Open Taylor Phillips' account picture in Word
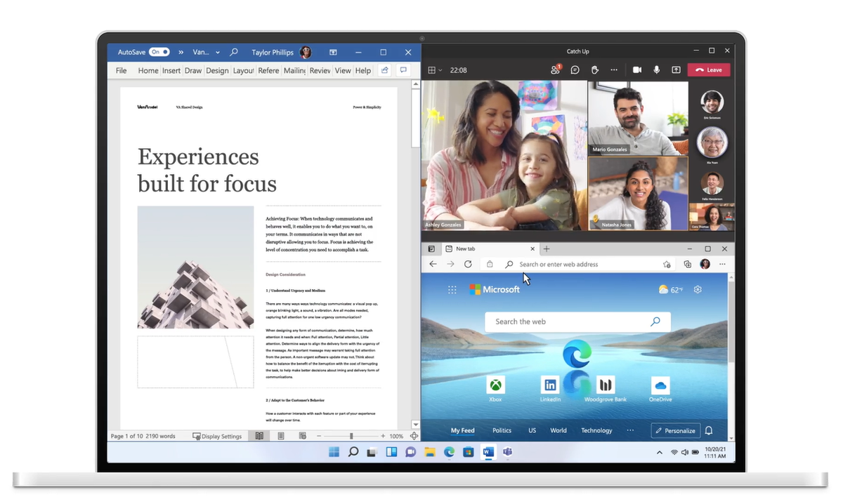The width and height of the screenshot is (843, 504). point(306,52)
